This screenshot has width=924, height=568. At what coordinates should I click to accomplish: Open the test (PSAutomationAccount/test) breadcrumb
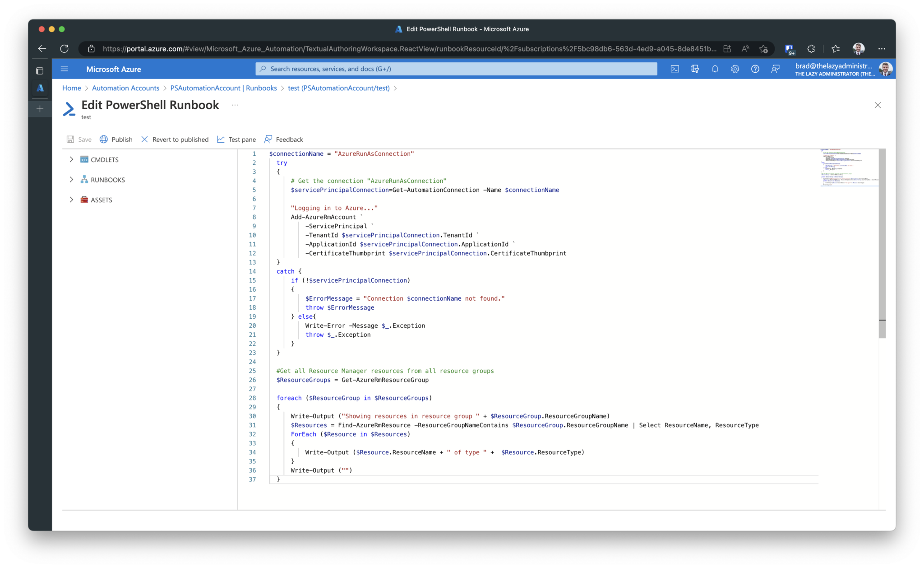pos(338,88)
